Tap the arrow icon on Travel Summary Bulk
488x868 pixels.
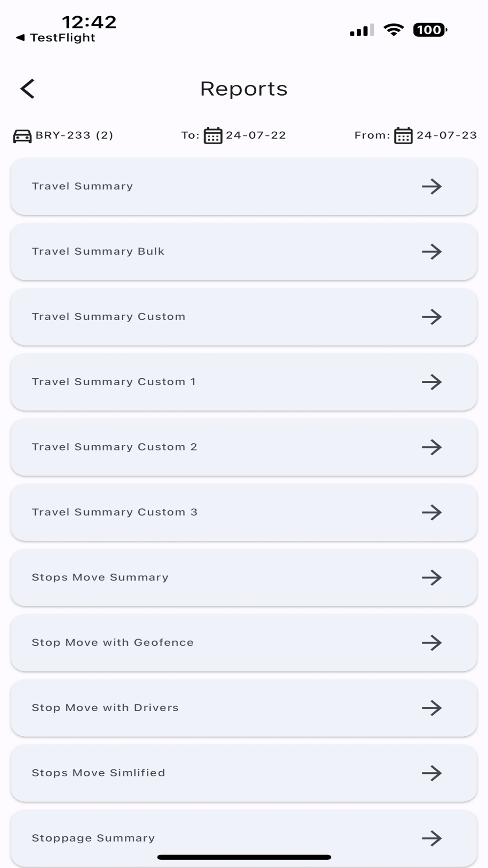[432, 252]
